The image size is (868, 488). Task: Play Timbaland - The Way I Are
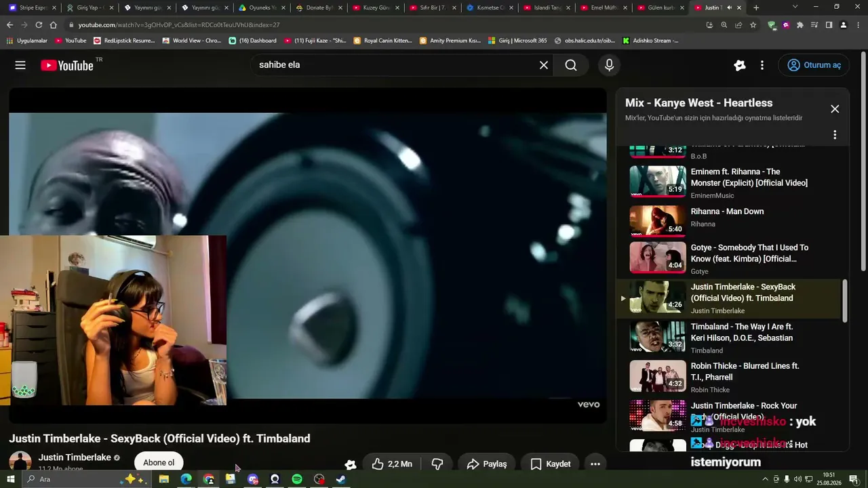742,332
